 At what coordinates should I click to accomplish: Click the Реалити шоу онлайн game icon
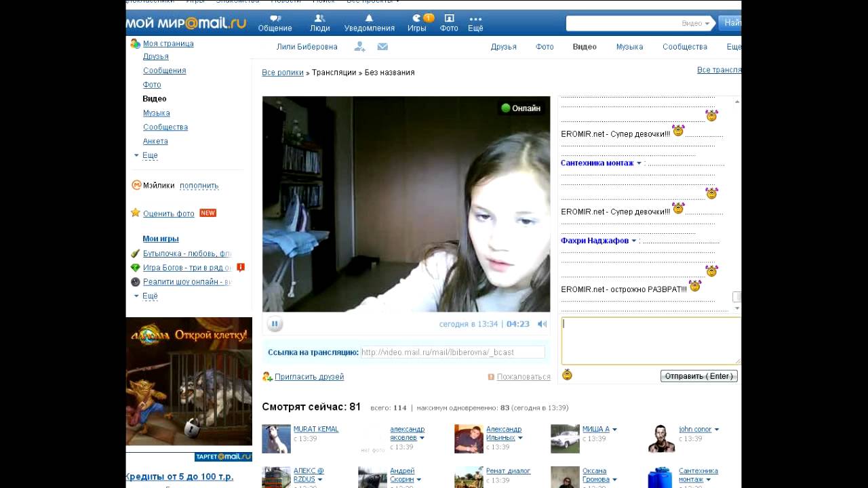(x=136, y=282)
